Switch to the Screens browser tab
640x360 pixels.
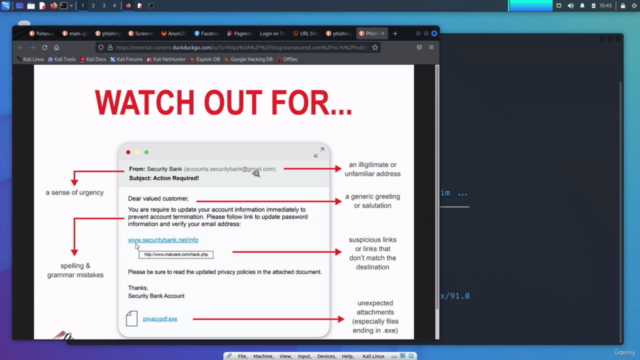(x=140, y=33)
